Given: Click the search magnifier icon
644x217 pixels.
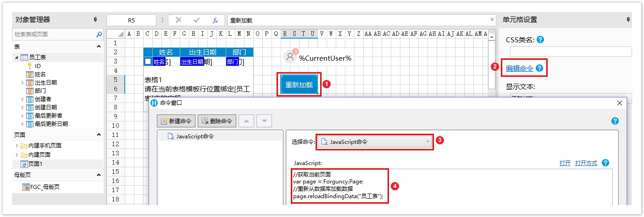Looking at the screenshot, I should coord(99,34).
